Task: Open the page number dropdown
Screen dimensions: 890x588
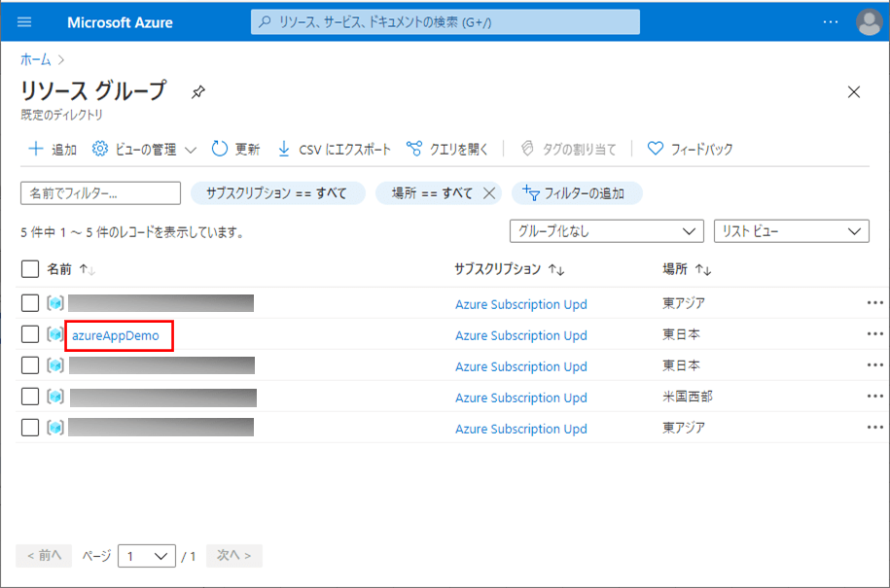Action: [146, 556]
